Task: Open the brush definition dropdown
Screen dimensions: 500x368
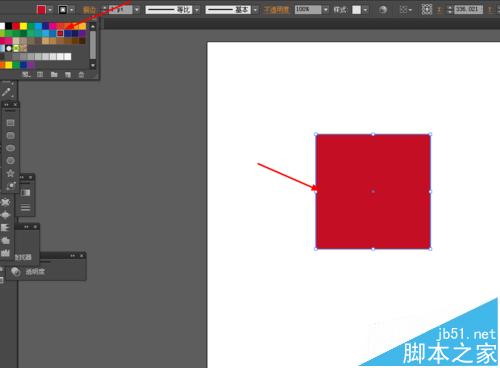Action: (255, 10)
